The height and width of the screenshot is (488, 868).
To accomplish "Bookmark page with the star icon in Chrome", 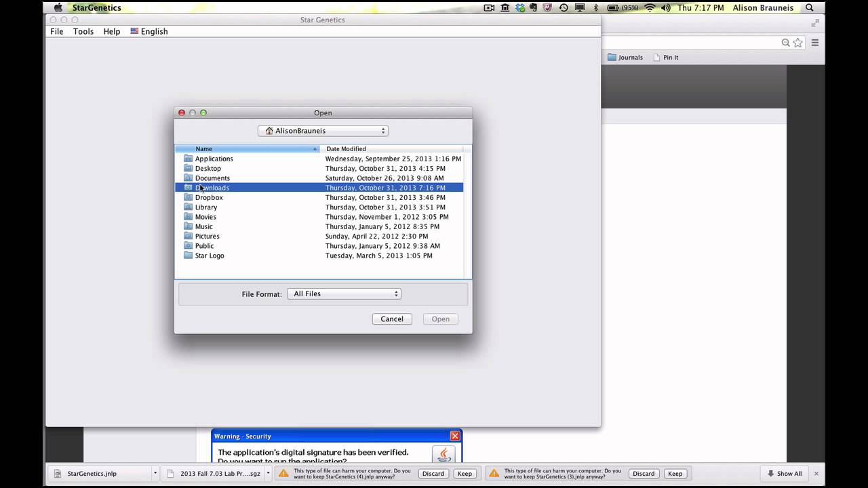I will tap(798, 43).
